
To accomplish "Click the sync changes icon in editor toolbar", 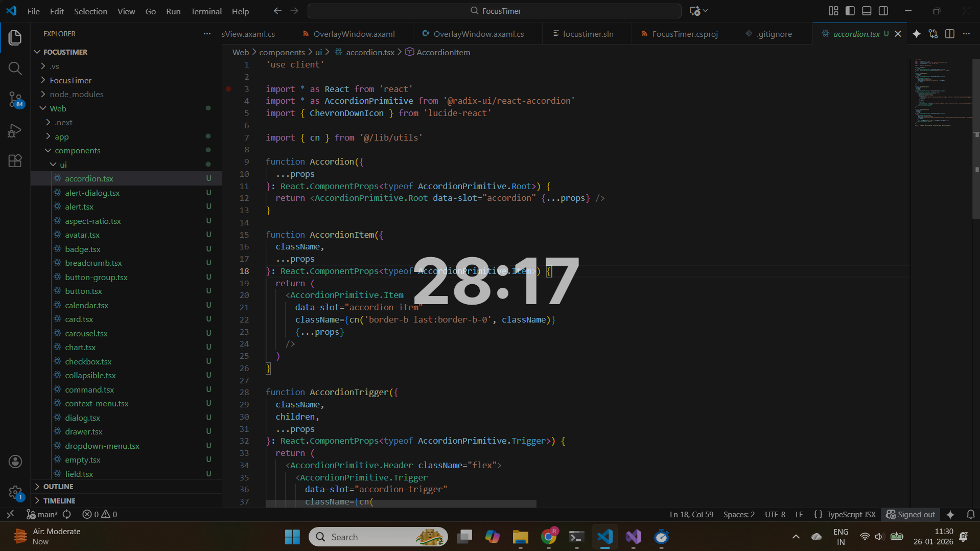I will point(934,33).
